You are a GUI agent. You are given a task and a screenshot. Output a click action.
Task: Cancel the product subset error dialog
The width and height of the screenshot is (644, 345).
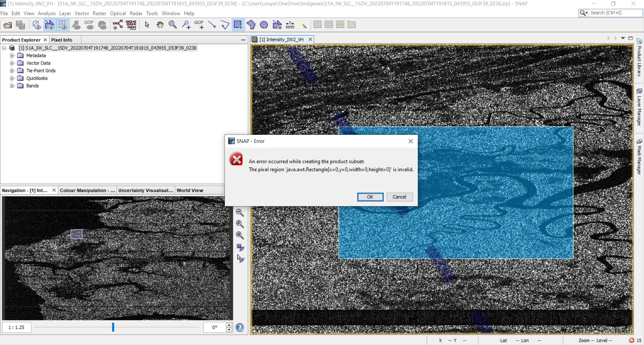click(399, 197)
